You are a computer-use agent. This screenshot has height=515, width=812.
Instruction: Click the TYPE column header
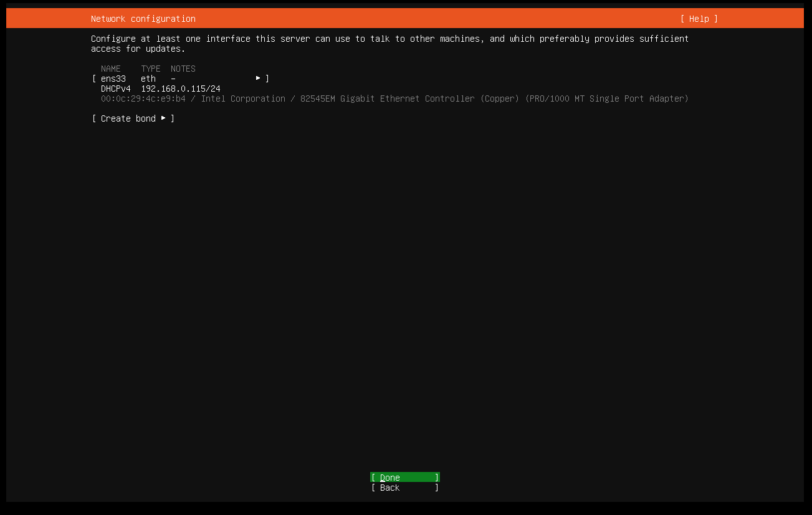click(151, 69)
